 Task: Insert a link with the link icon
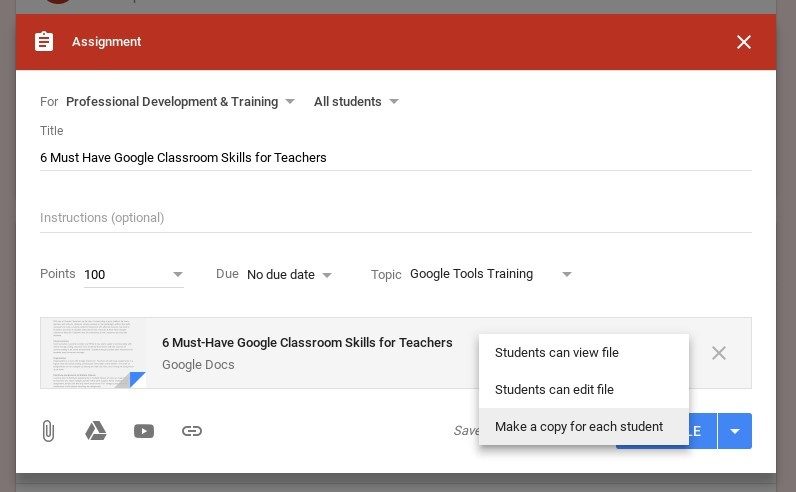(x=192, y=431)
